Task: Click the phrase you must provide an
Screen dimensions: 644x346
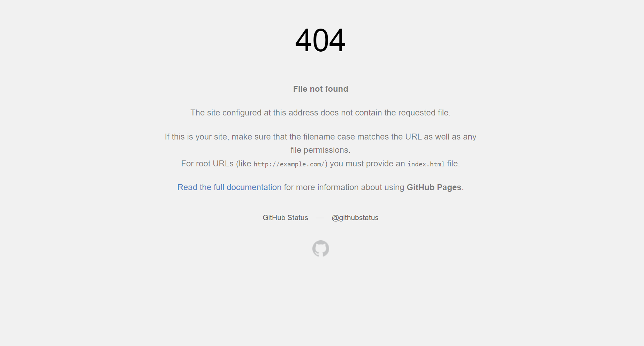Action: (368, 164)
